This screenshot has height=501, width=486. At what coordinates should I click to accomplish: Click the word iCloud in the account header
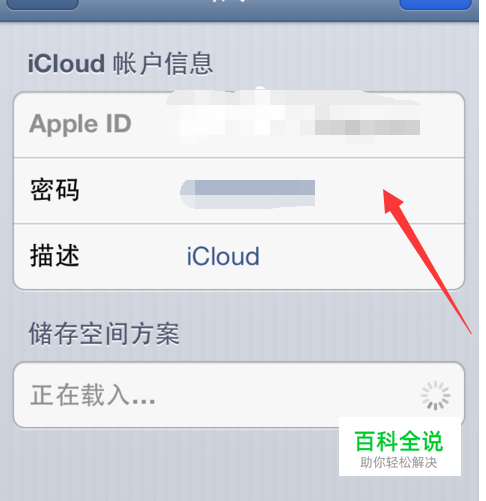[66, 64]
